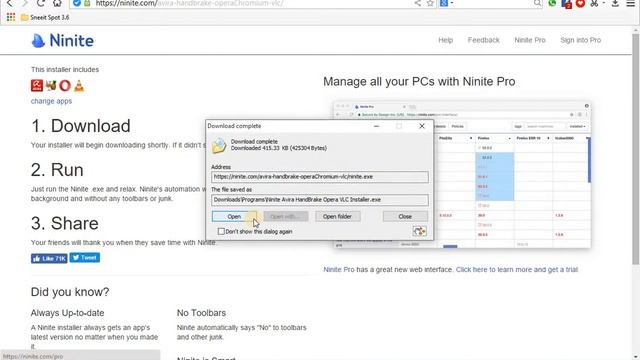
Task: Click the '2. Run' heading
Action: tap(57, 170)
